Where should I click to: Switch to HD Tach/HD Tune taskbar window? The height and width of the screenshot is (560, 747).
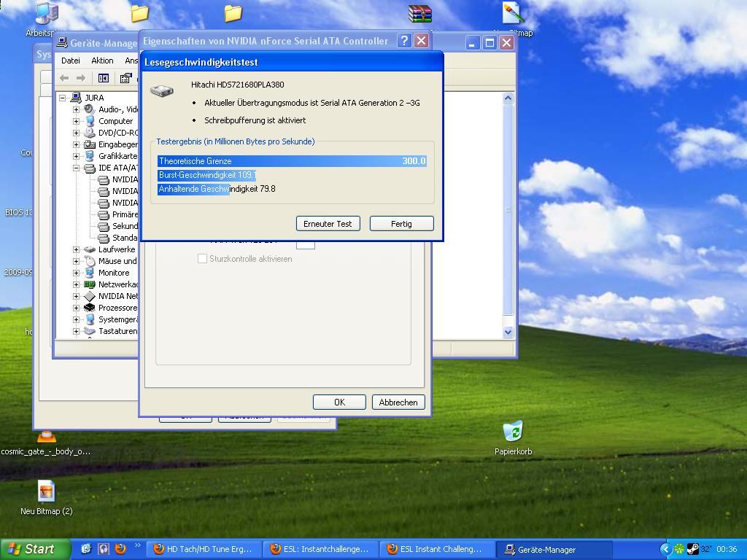coord(203,550)
